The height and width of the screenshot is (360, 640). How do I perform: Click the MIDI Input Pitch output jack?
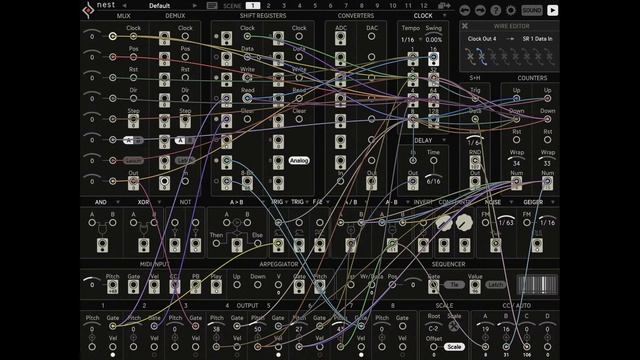click(113, 286)
